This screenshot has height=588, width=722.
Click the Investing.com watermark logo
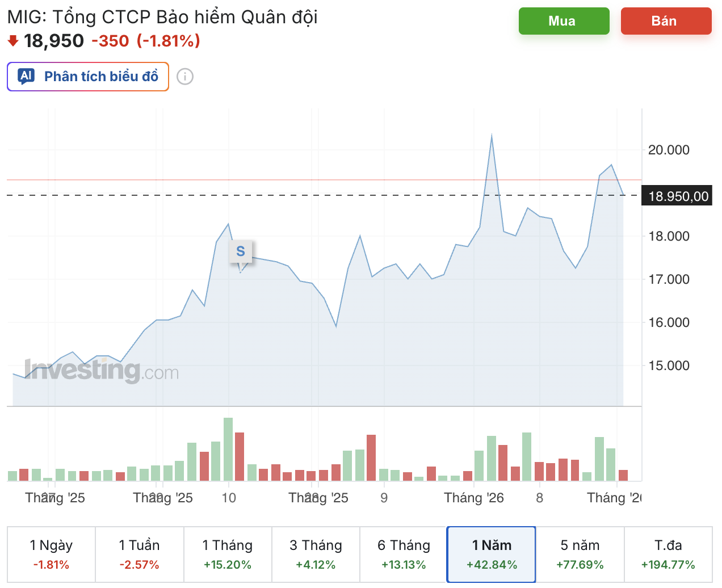102,371
